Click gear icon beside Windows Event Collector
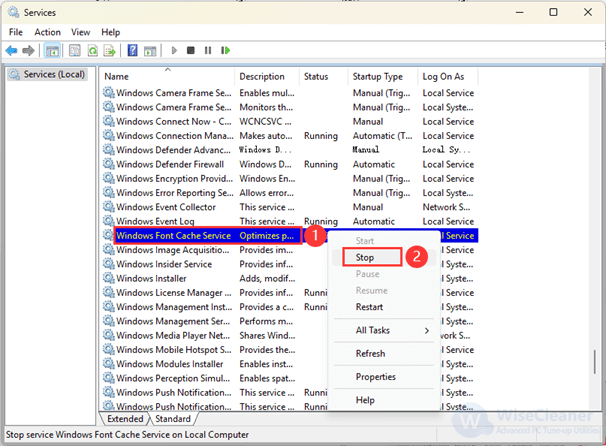 [109, 207]
